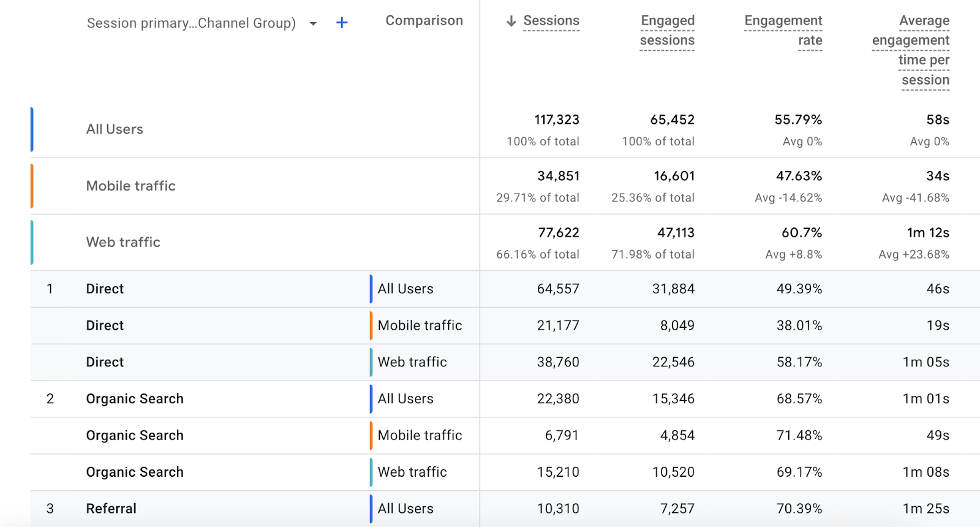Sort by Engaged sessions column header
980x527 pixels.
tap(667, 31)
